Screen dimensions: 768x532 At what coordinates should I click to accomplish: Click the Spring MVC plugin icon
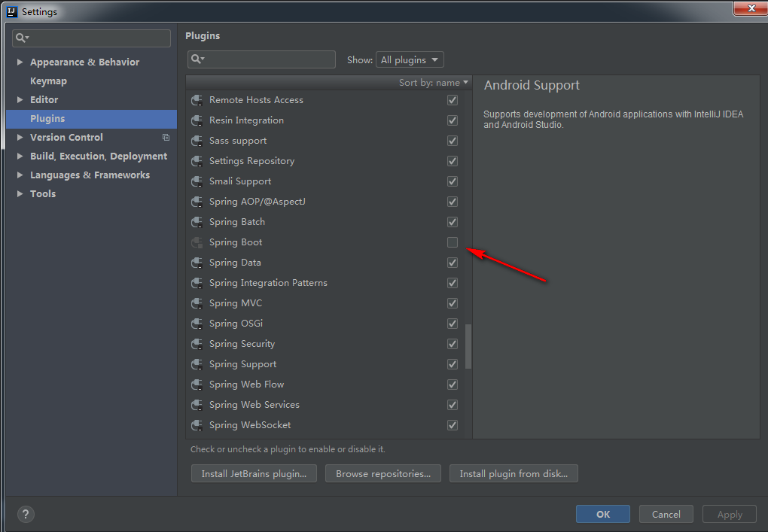tap(197, 302)
